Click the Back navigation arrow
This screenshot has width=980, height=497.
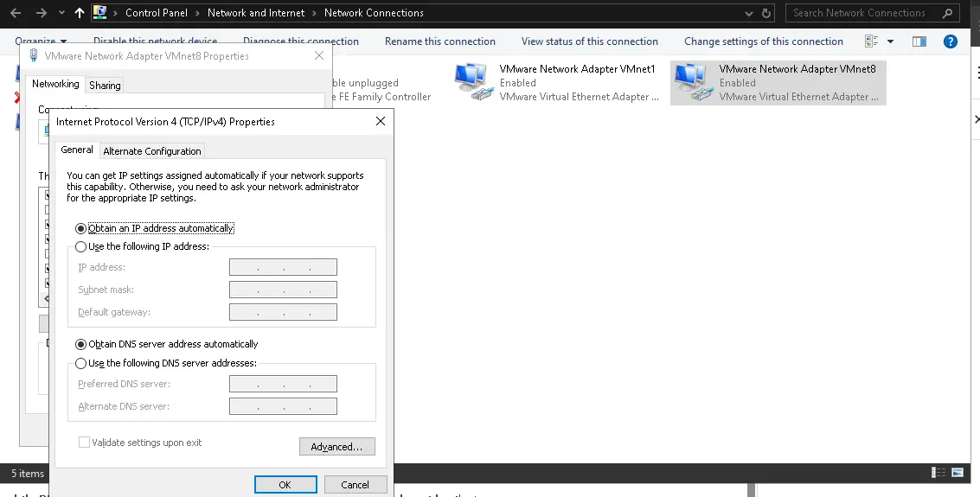(x=16, y=13)
